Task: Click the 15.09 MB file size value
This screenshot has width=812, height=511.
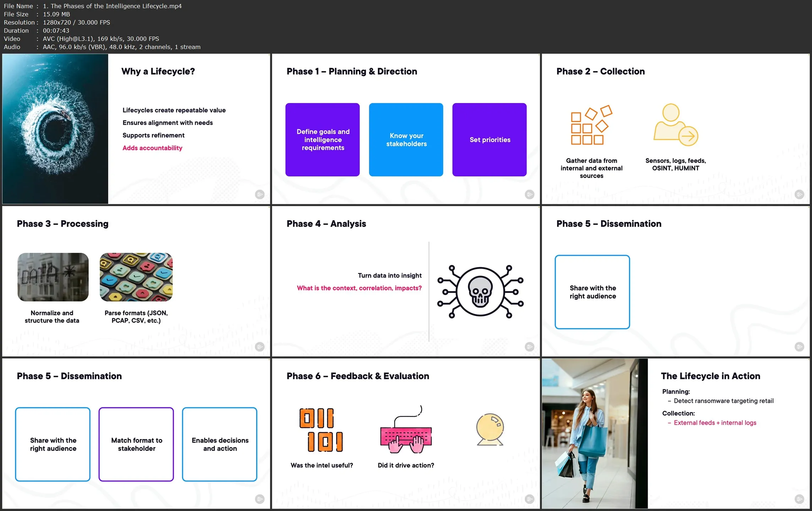Action: [56, 14]
